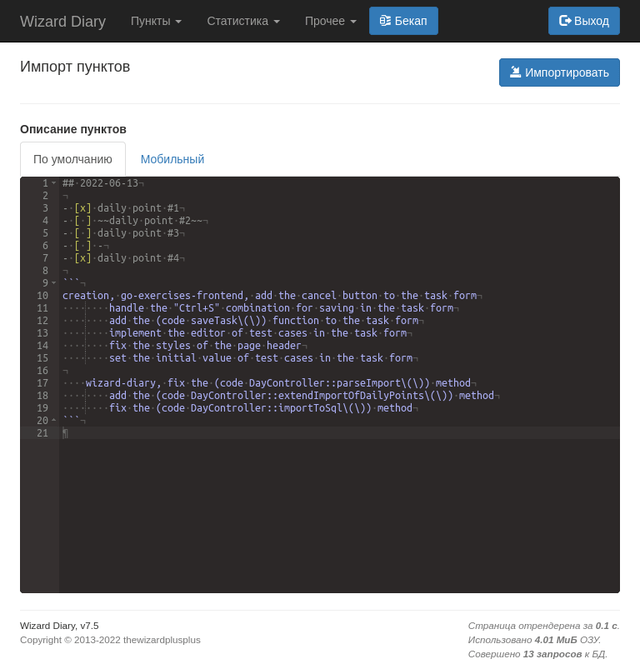
Task: Click the text 'daily point #4'
Action: click(138, 258)
